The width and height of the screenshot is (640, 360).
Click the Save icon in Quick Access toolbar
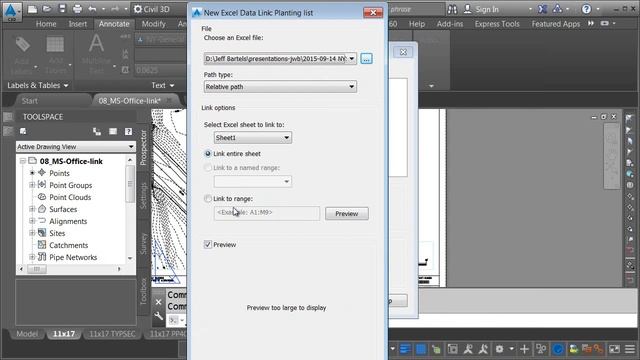click(x=62, y=9)
